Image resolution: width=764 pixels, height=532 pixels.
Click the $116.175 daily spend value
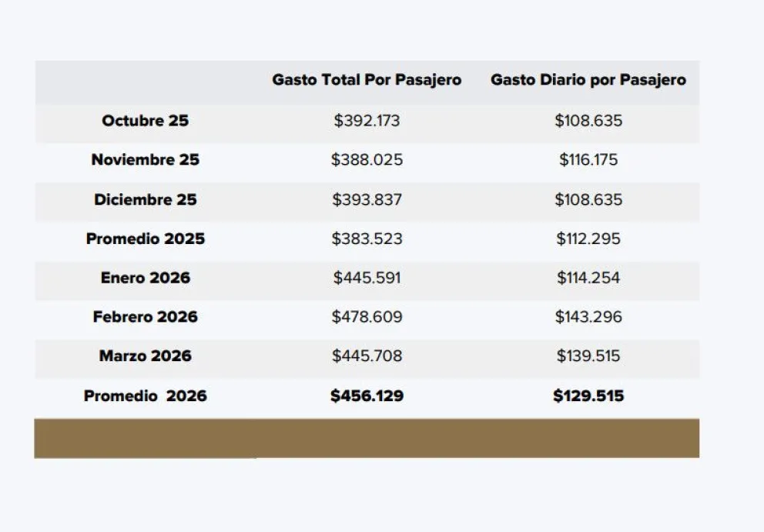click(588, 160)
